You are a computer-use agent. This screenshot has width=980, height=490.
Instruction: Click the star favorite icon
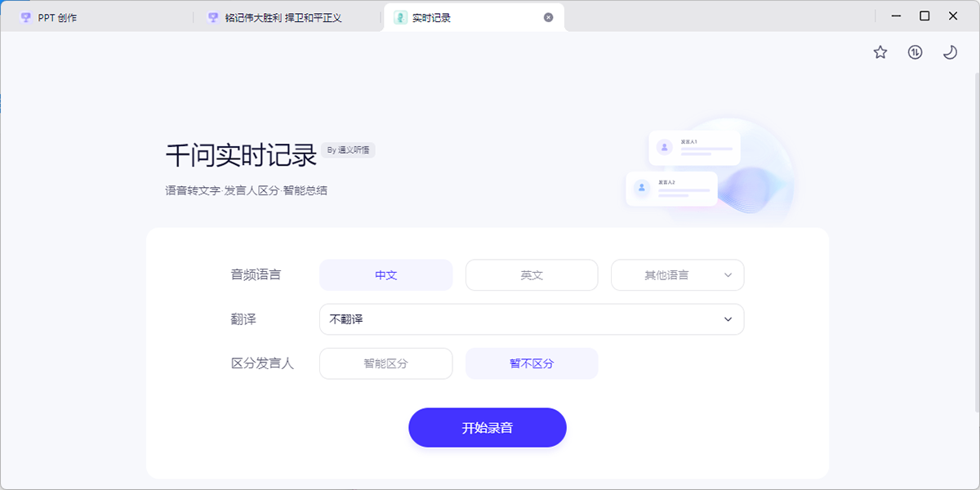[x=880, y=52]
